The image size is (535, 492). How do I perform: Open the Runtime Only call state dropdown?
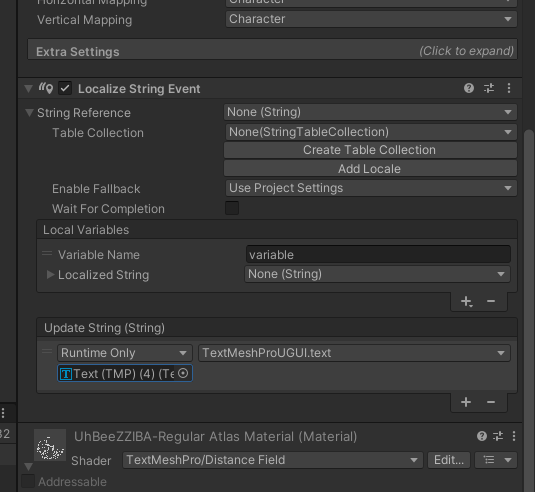click(x=125, y=353)
